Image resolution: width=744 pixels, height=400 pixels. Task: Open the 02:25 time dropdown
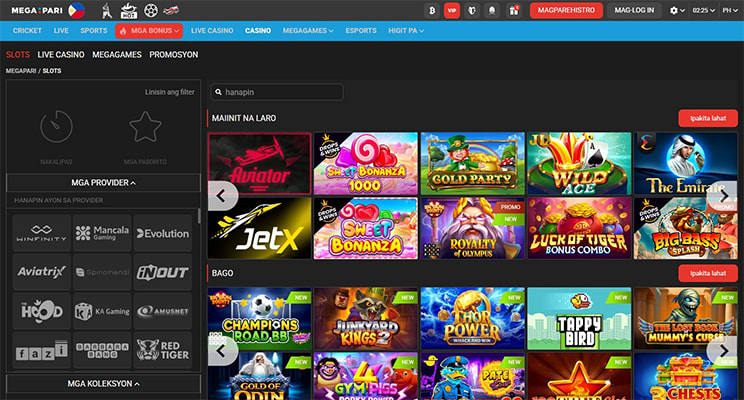[x=703, y=10]
